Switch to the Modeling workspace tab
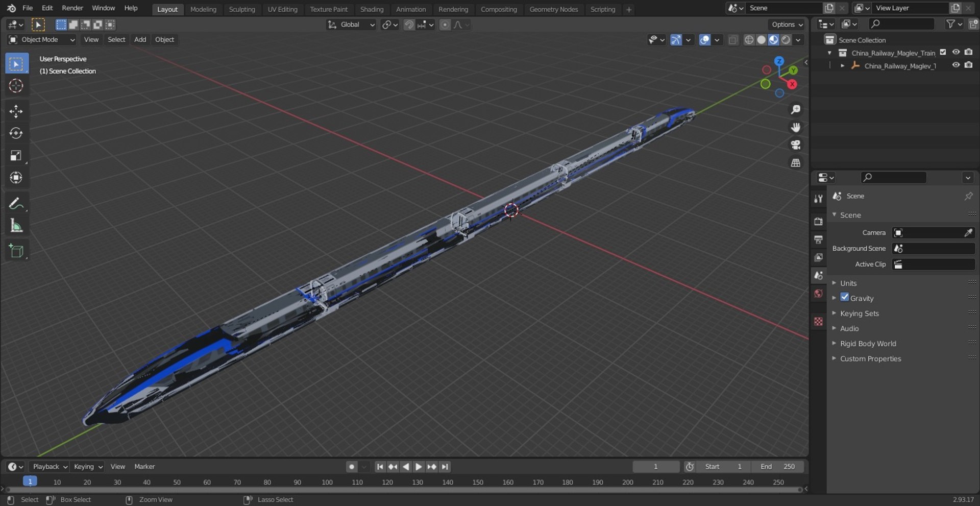Screen dimensions: 980x506 pyautogui.click(x=203, y=9)
